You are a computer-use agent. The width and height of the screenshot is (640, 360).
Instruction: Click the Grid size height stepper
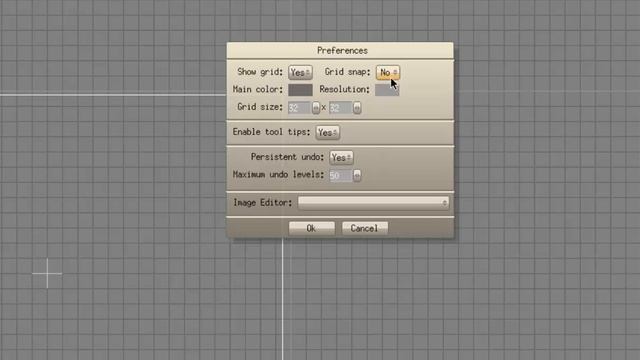[x=357, y=108]
